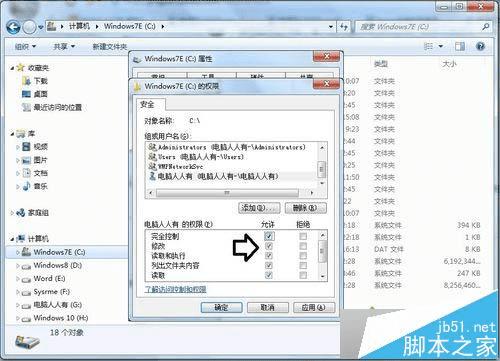Toggle Allow checkbox for 读取和执行

click(269, 256)
